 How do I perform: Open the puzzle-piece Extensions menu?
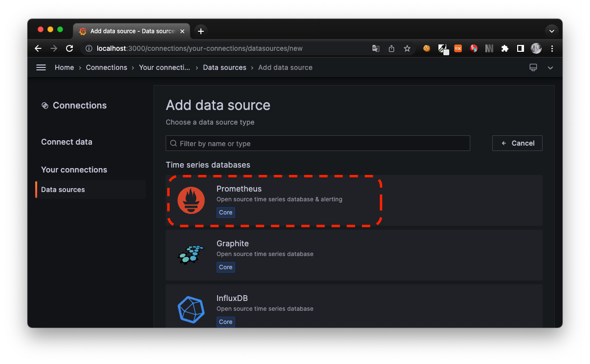coord(505,48)
